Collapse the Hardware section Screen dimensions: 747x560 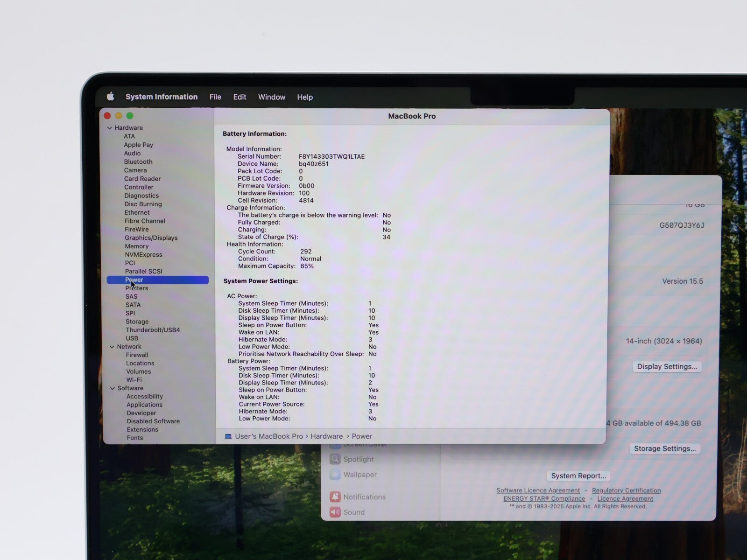click(110, 128)
